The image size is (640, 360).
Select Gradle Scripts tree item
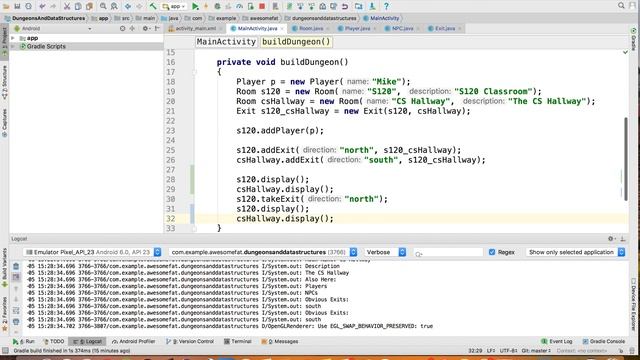[42, 47]
